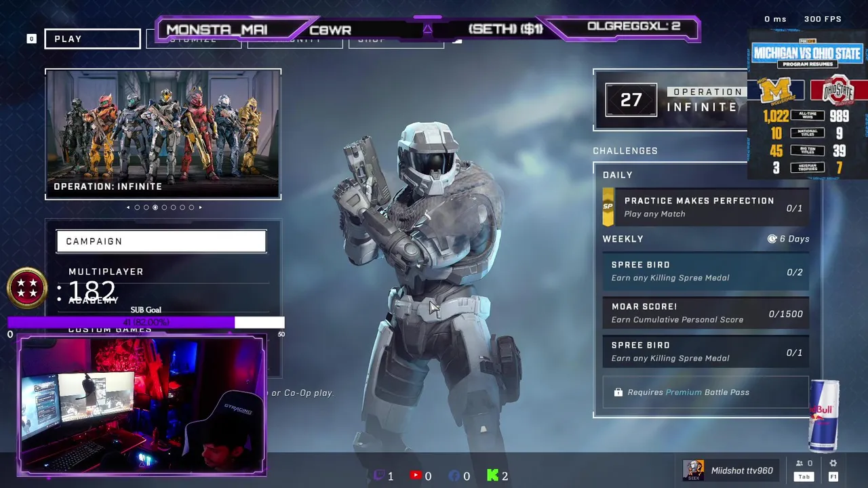The width and height of the screenshot is (868, 488).
Task: Open settings gear icon
Action: click(x=833, y=464)
